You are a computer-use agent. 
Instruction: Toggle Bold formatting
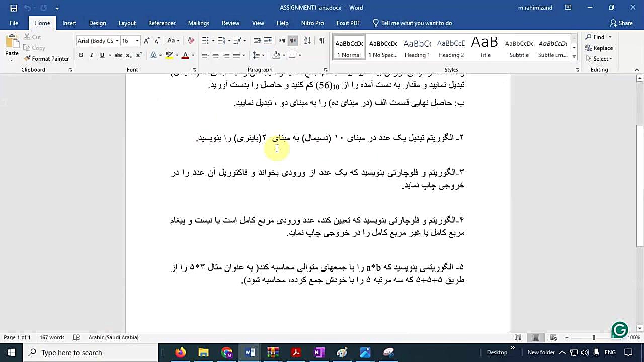(81, 55)
